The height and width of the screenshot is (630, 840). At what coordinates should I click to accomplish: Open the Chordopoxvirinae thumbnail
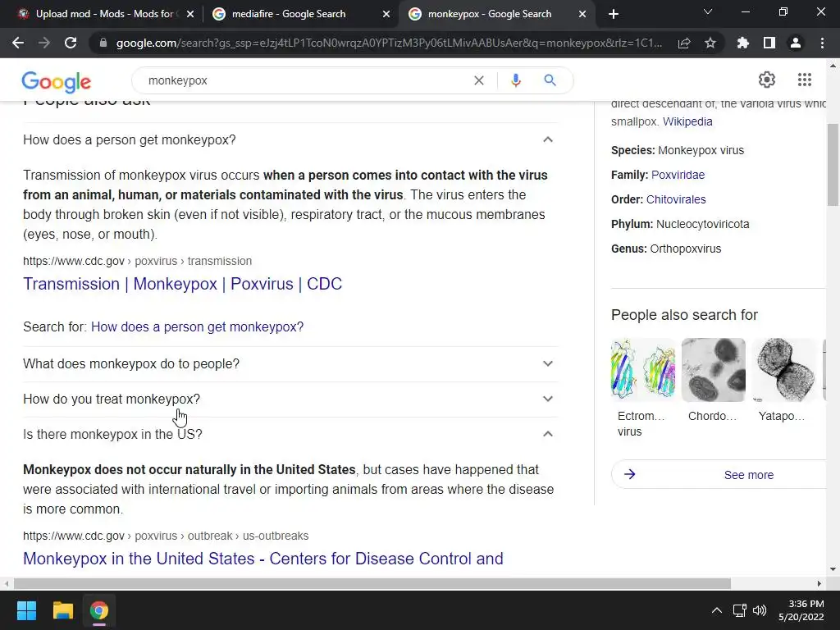point(713,370)
